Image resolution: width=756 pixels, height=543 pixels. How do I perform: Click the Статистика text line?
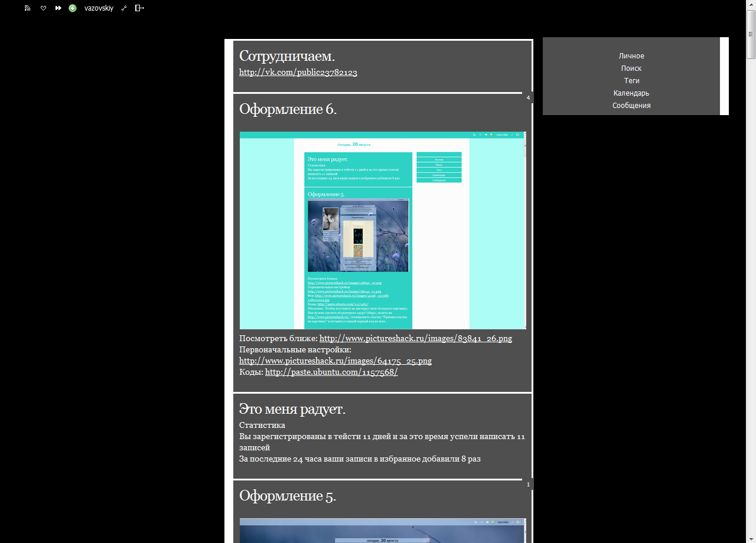tap(262, 426)
